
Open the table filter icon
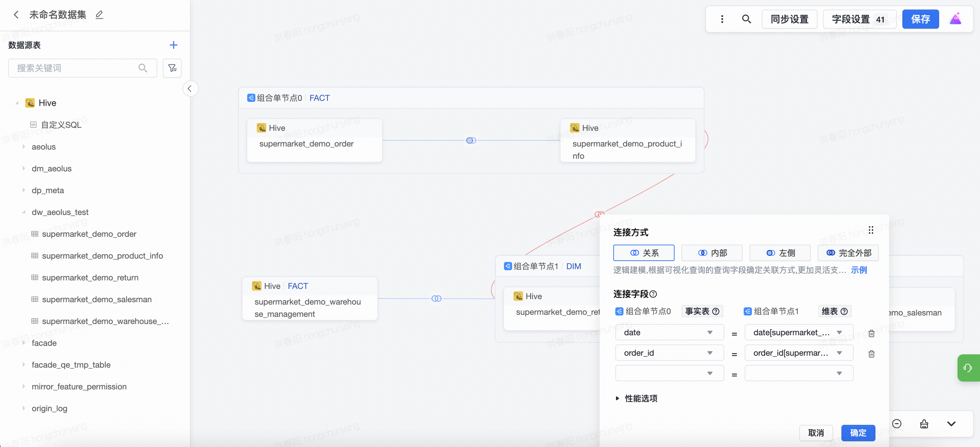172,68
